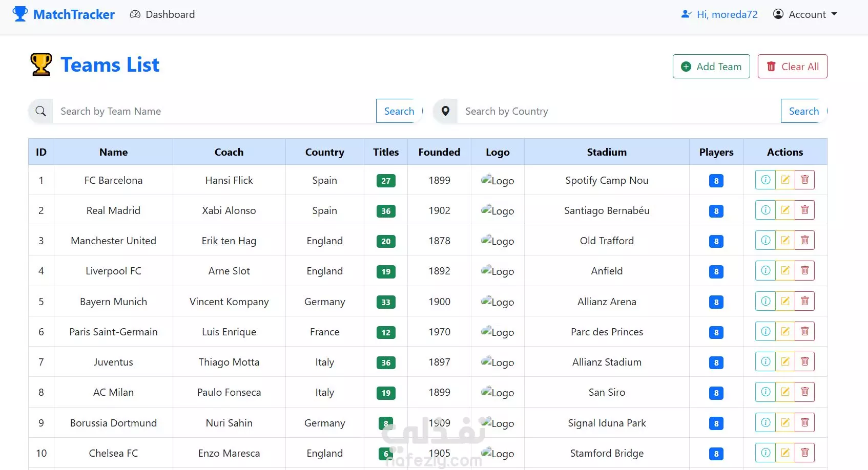
Task: Select the Titles column header
Action: pyautogui.click(x=386, y=152)
